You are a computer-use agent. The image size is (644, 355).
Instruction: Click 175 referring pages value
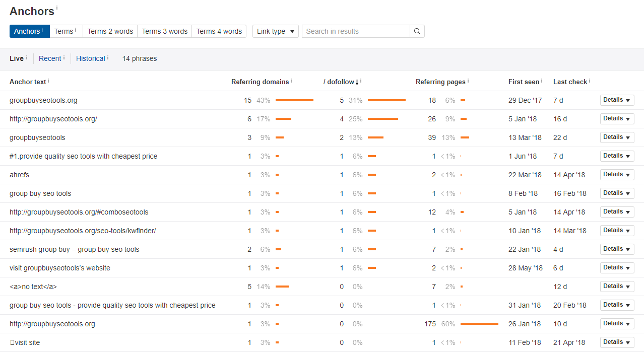[430, 324]
